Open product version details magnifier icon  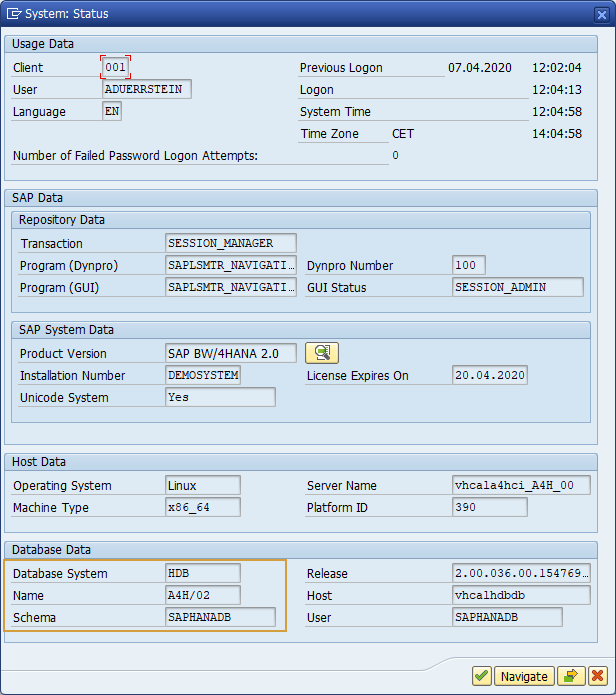[322, 353]
